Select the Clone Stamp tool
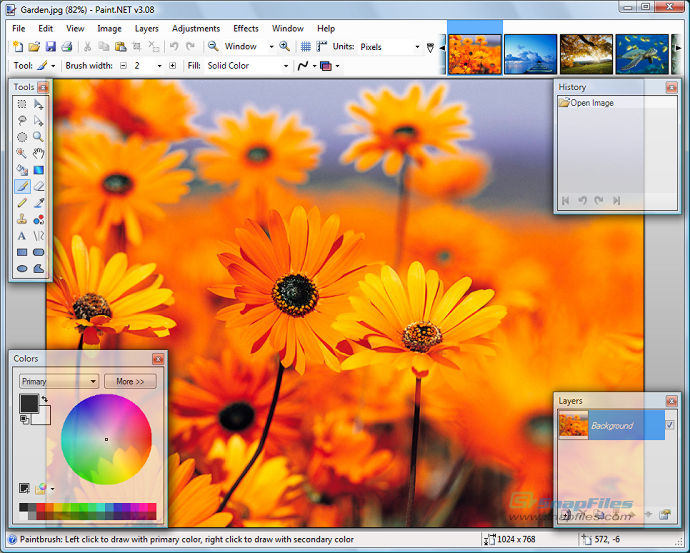Image resolution: width=690 pixels, height=553 pixels. pos(22,219)
